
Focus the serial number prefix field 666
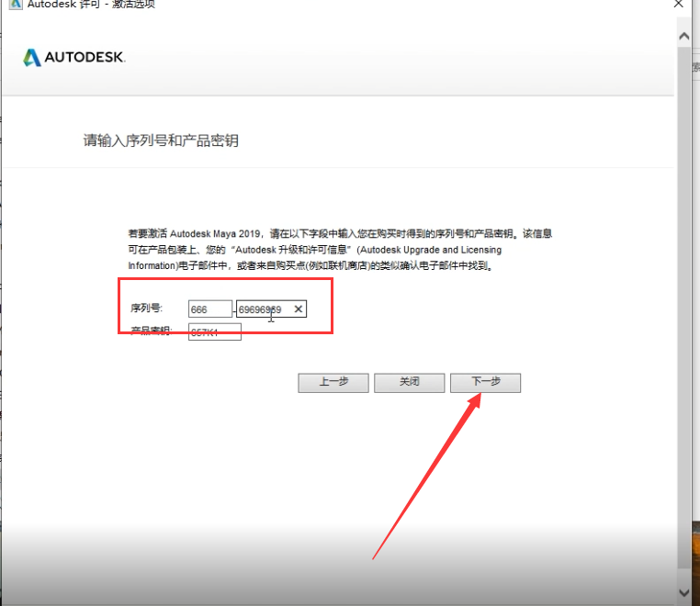pos(210,309)
